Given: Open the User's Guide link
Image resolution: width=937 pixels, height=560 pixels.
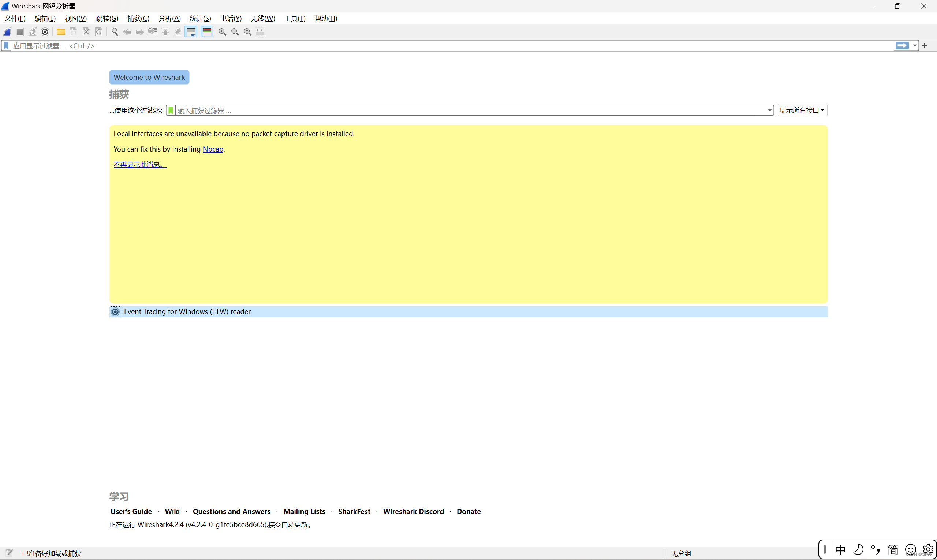Looking at the screenshot, I should pos(131,511).
